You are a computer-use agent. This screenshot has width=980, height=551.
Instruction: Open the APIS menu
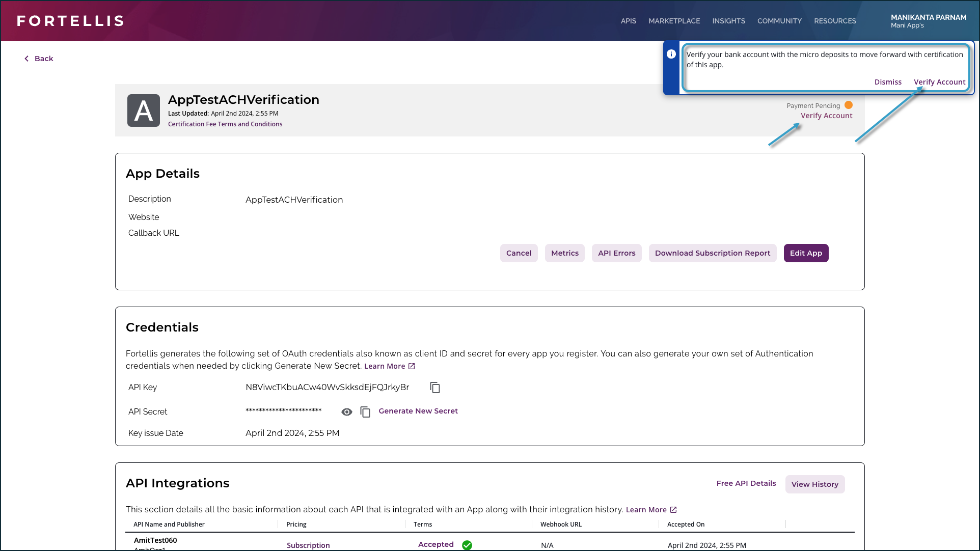tap(629, 21)
